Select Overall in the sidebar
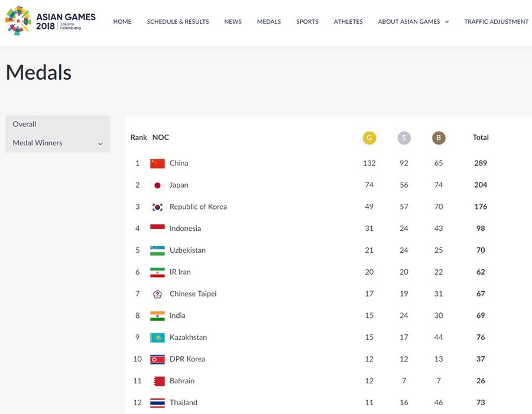This screenshot has width=532, height=414. pos(24,124)
